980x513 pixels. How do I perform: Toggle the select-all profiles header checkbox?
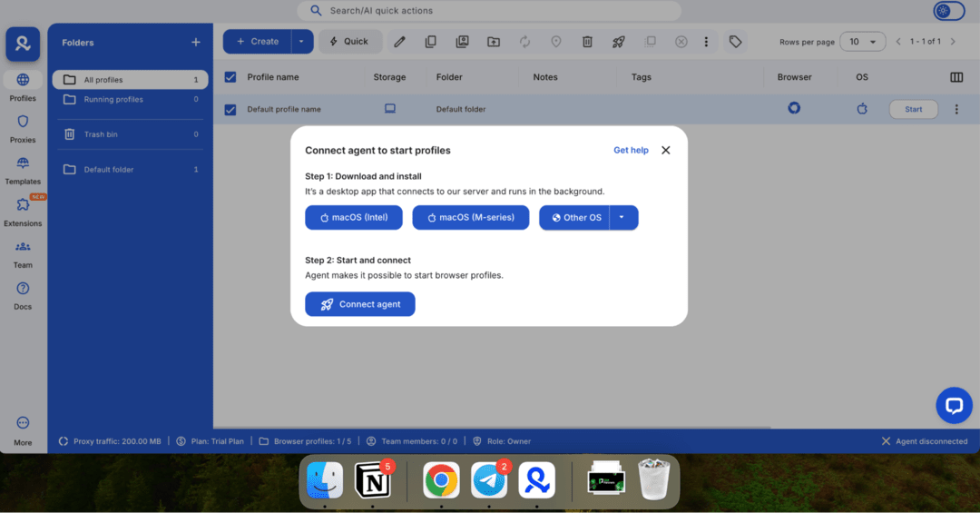coord(230,77)
